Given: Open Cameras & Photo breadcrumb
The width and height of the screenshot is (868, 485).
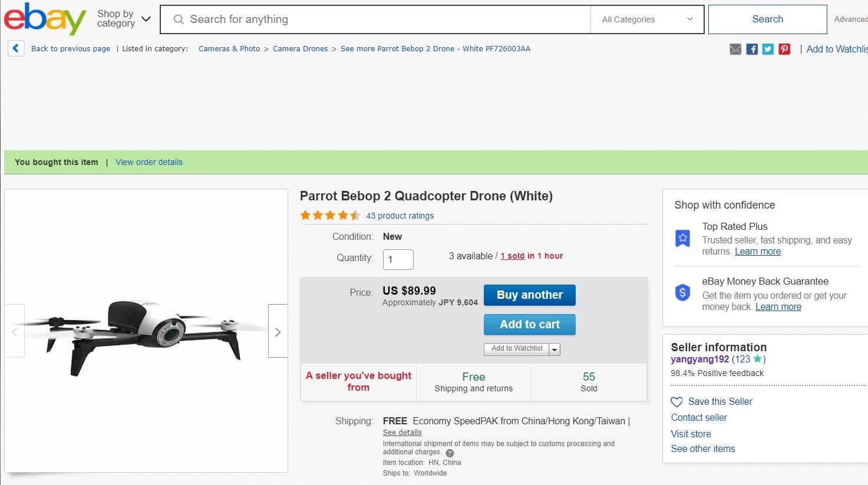Looking at the screenshot, I should [x=229, y=49].
